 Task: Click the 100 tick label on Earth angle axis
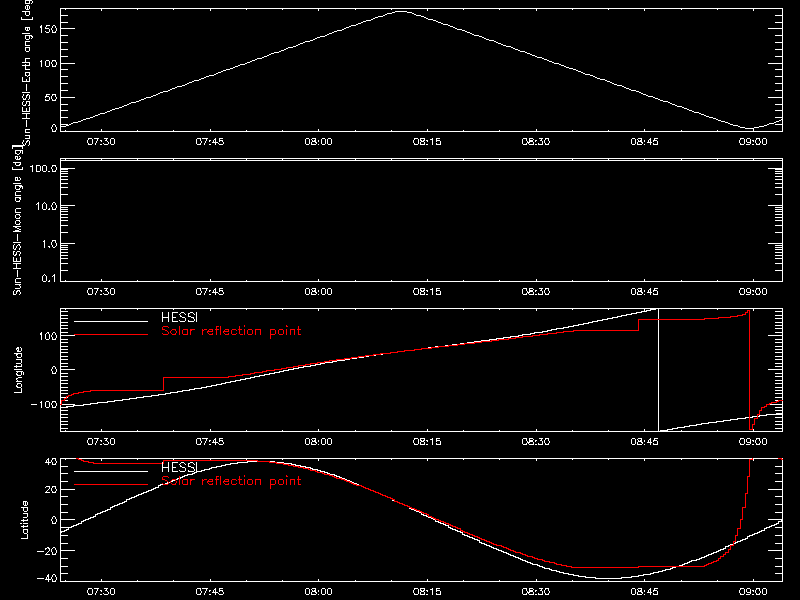47,64
